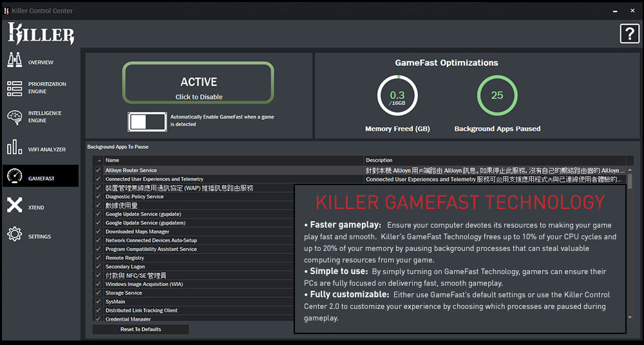Click the WiFi Analyzer bars icon
Screen dimensions: 644x345
click(15, 147)
